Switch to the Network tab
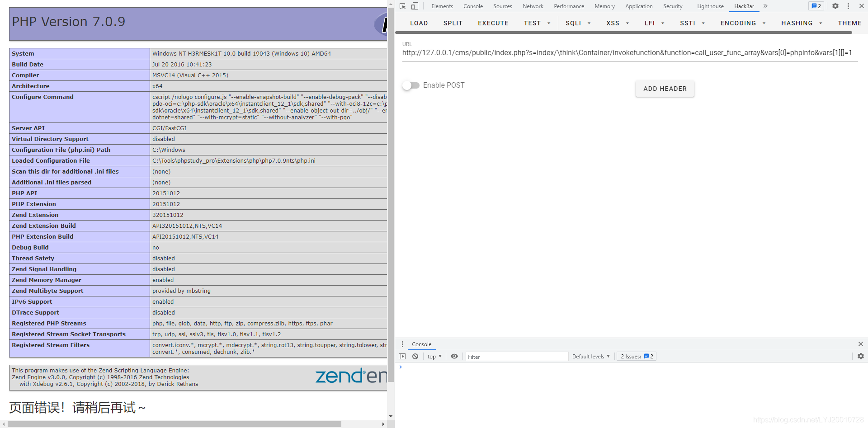Image resolution: width=868 pixels, height=428 pixels. point(533,6)
